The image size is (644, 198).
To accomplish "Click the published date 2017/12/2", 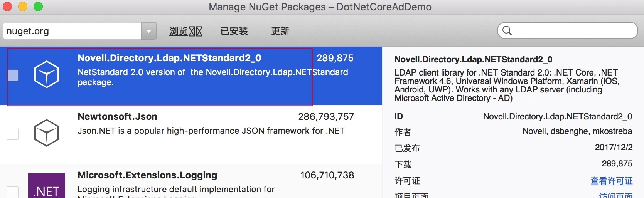I will pos(614,148).
